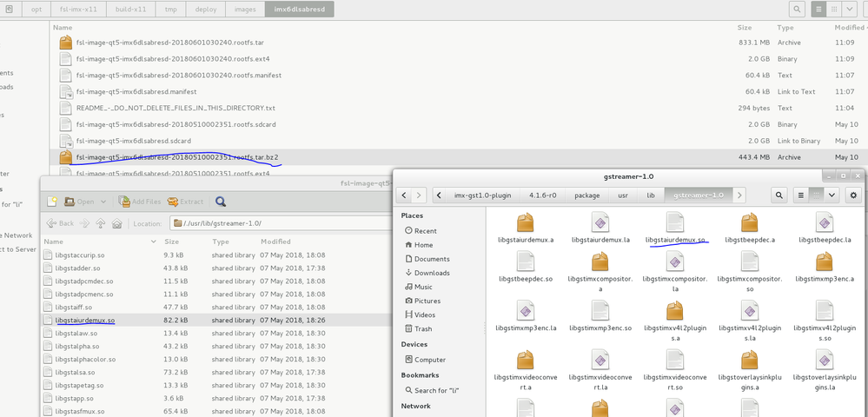Viewport: 868px width, 417px height.
Task: Go to deploy path segment
Action: click(x=205, y=10)
